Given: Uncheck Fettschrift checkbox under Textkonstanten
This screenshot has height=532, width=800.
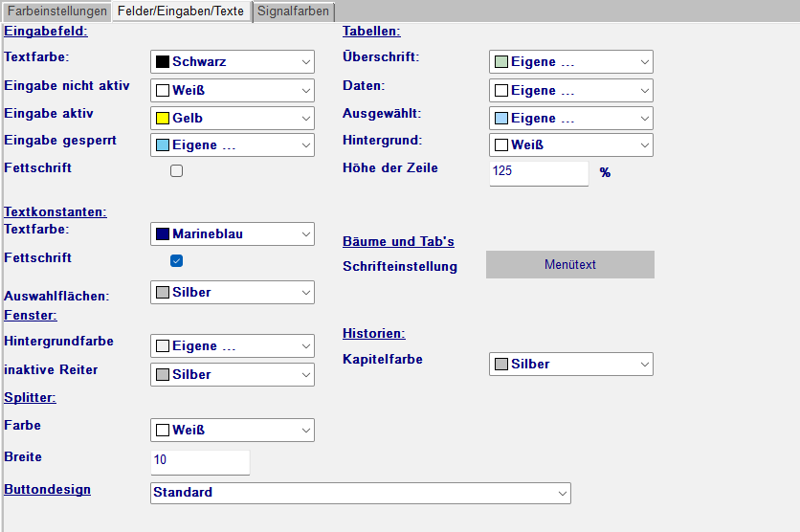Looking at the screenshot, I should click(176, 260).
